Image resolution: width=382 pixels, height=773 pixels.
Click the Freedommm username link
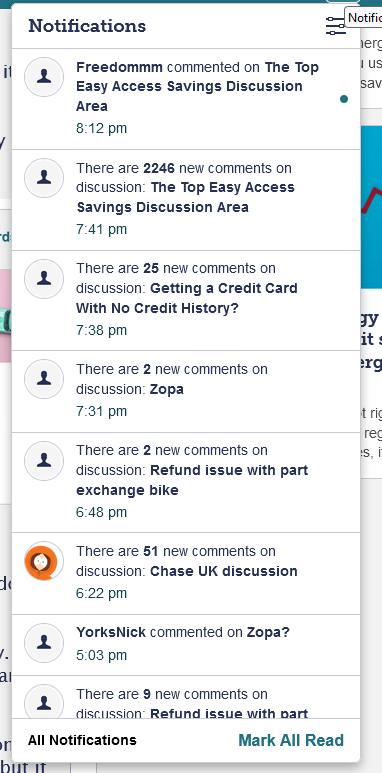(x=119, y=67)
